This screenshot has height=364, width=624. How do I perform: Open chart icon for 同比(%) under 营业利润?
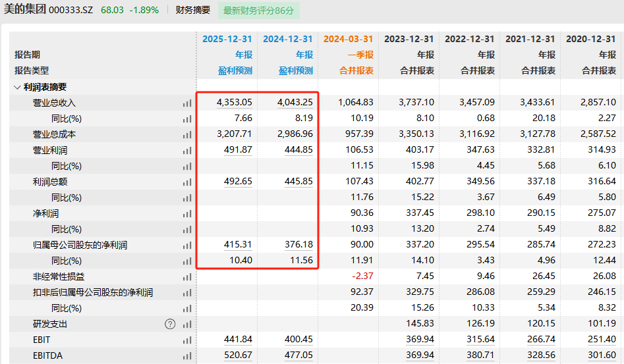point(187,167)
